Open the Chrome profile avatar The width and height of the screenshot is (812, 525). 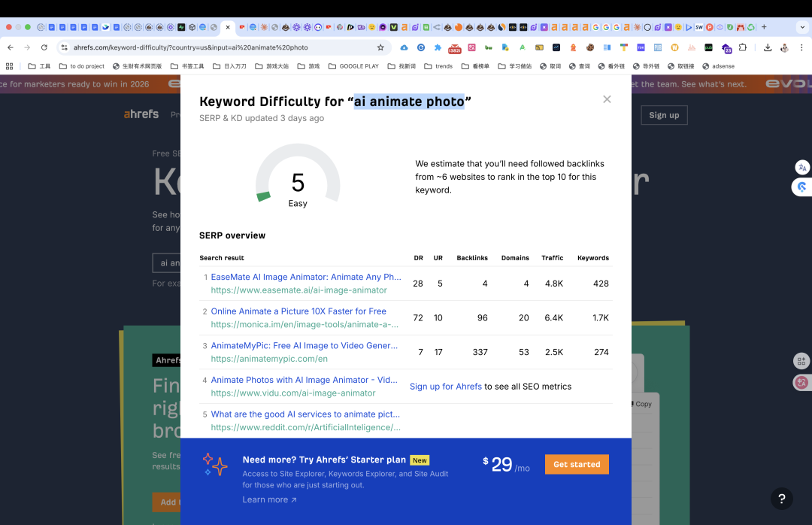tap(784, 47)
